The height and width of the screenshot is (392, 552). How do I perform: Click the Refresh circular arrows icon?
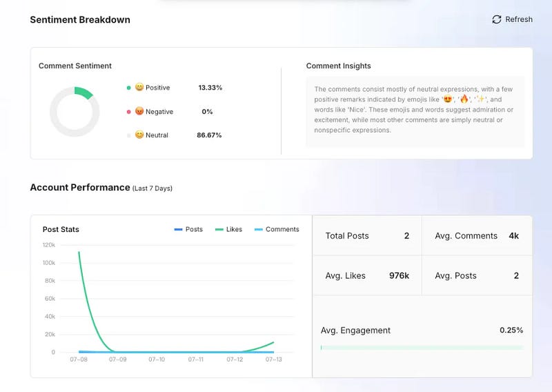pos(496,19)
